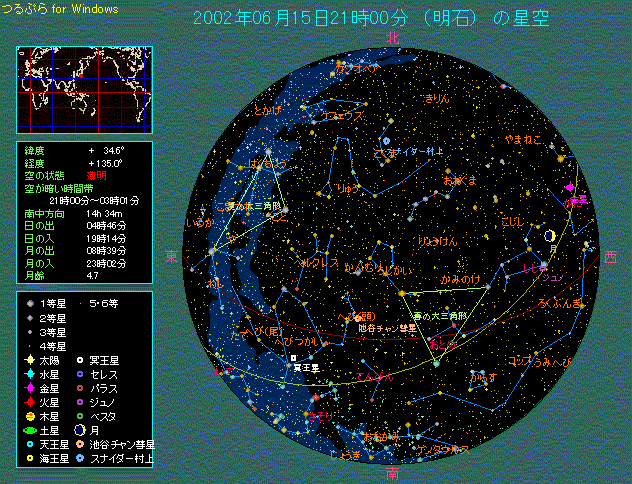Image resolution: width=632 pixels, height=484 pixels.
Task: Click the 春の大三角形 asterism label
Action: pyautogui.click(x=439, y=316)
